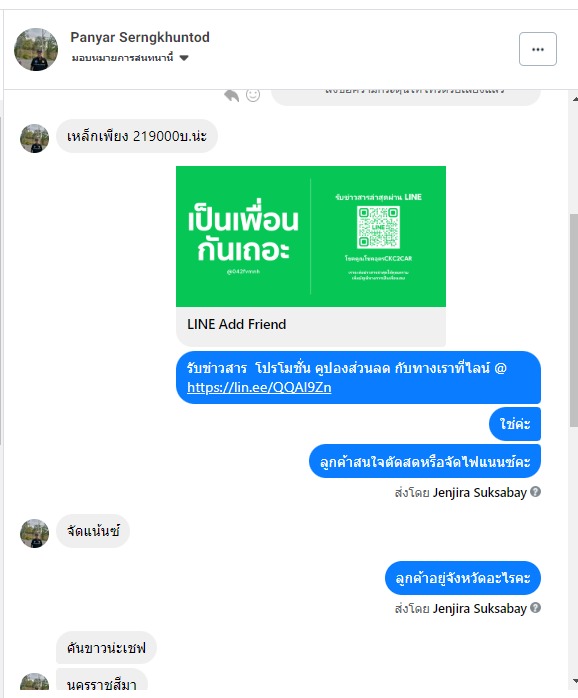Screen dimensions: 578x698
Task: Click the avatar beside the จัดแน้นซ์ message
Action: [x=34, y=533]
